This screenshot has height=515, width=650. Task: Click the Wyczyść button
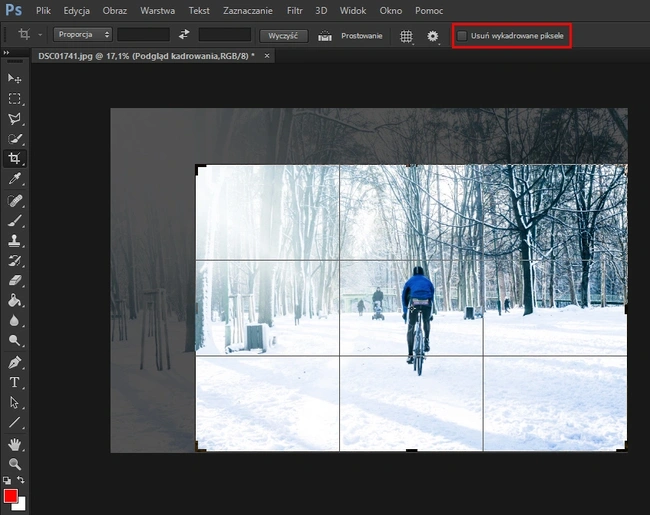[284, 36]
